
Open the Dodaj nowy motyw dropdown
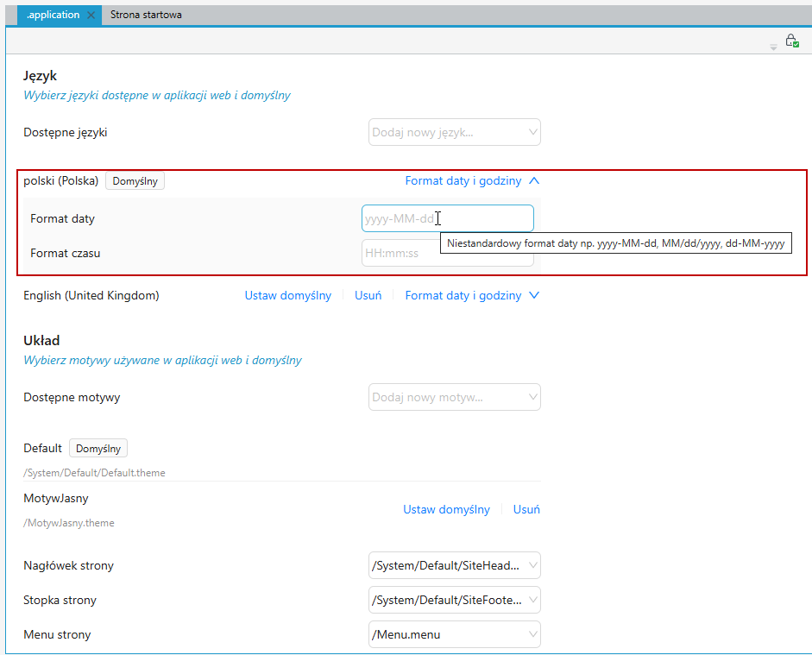point(455,397)
